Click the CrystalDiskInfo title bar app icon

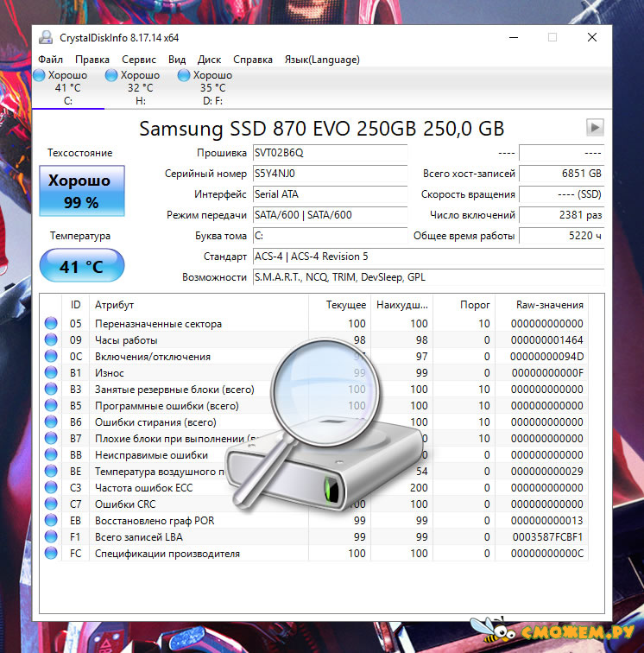tap(46, 37)
